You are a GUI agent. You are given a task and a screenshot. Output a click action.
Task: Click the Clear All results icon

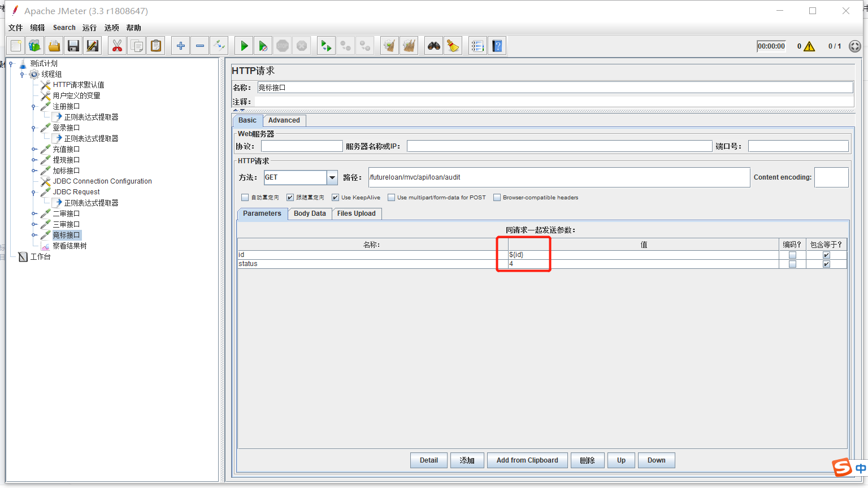click(409, 46)
